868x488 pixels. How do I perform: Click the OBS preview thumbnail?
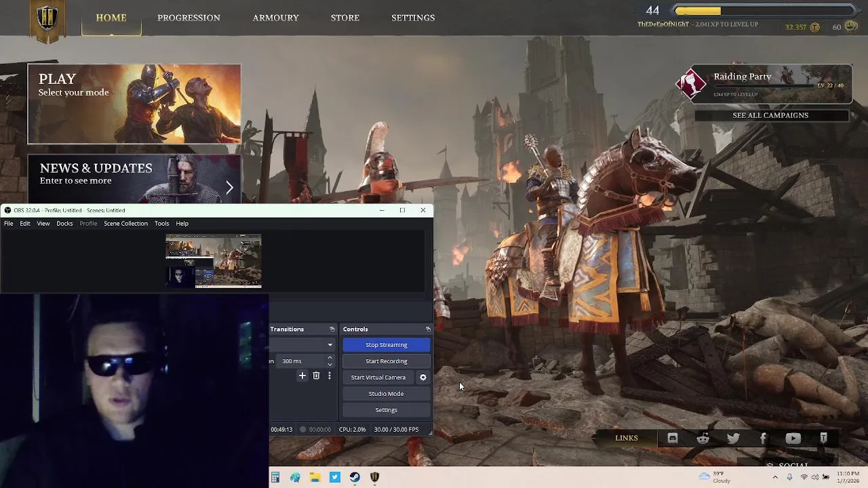point(214,261)
